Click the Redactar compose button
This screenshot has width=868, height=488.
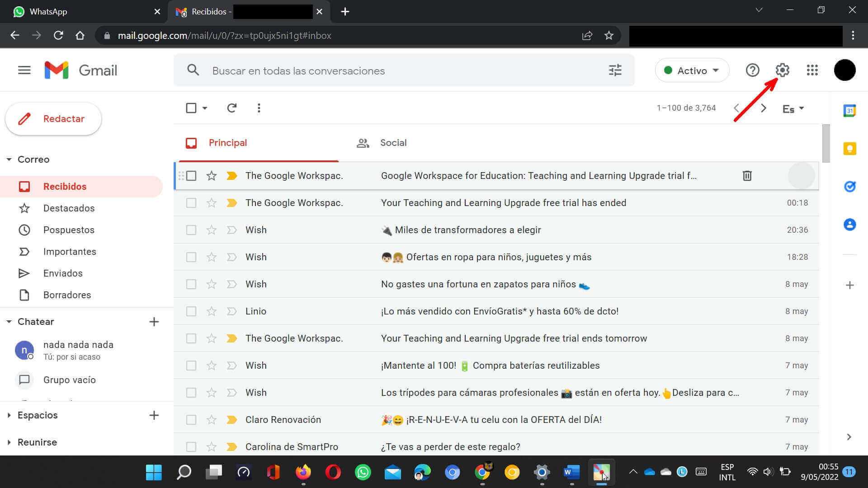(53, 119)
